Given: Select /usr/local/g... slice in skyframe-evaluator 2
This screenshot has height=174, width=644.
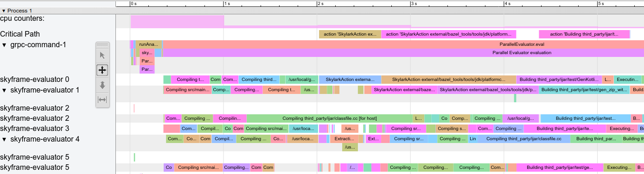Looking at the screenshot, I should click(521, 118).
